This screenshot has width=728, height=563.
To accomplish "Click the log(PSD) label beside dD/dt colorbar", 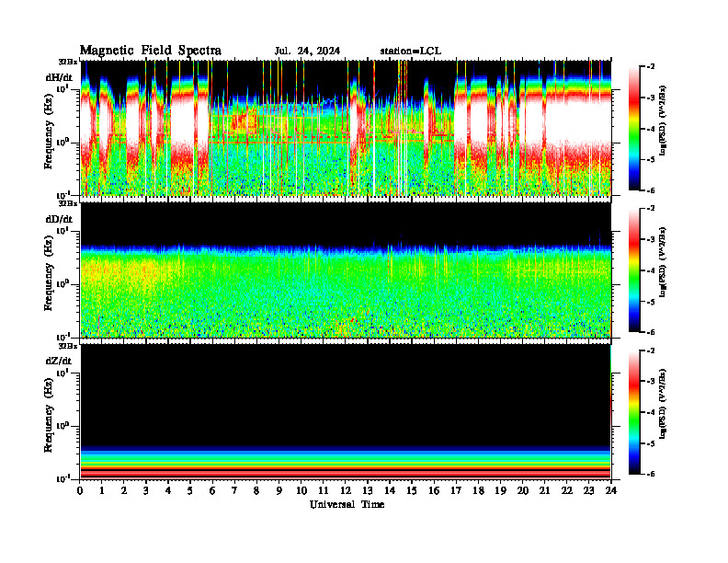I will coord(663,262).
